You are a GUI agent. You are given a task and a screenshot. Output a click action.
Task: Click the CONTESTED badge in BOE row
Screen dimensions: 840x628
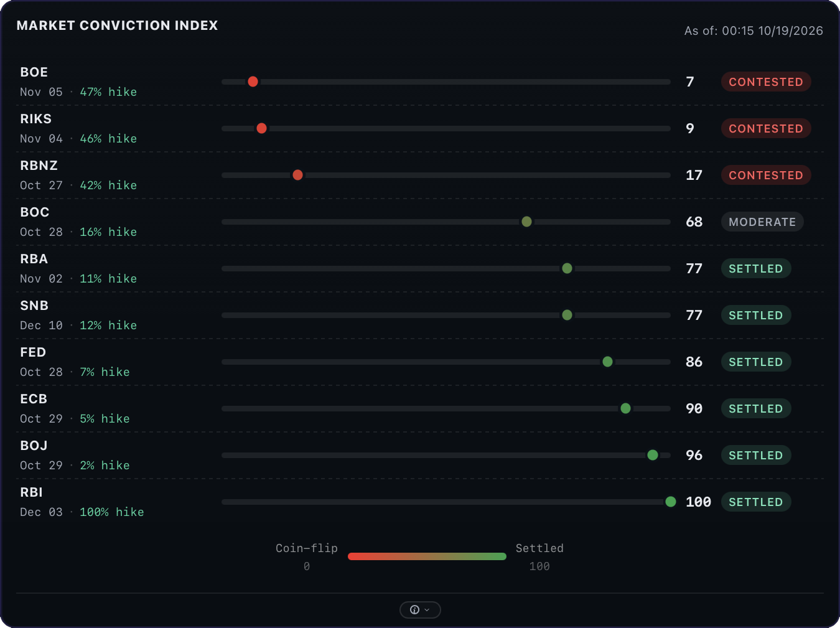click(x=766, y=82)
